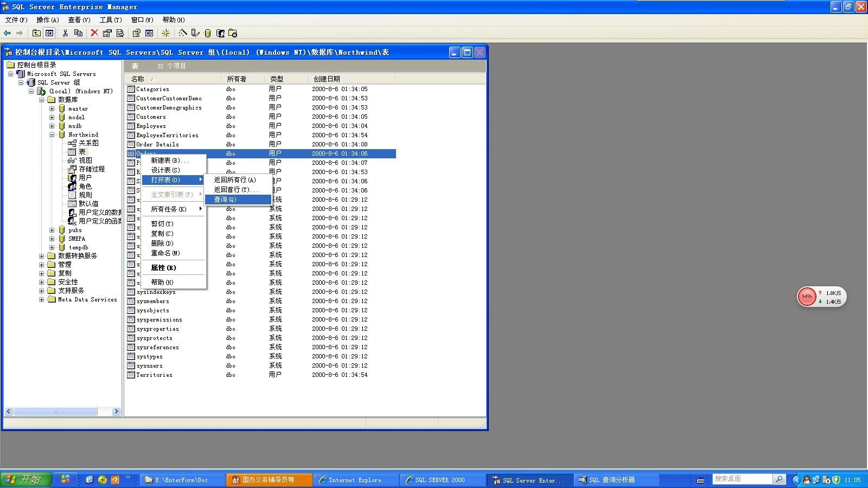The height and width of the screenshot is (488, 868).
Task: Open the 文件(F) menu
Action: [x=16, y=20]
